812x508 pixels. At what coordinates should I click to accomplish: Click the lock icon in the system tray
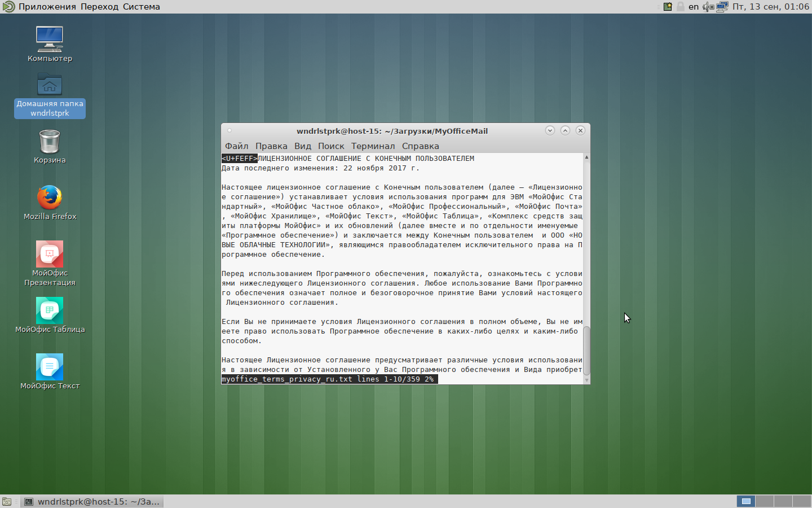point(681,7)
